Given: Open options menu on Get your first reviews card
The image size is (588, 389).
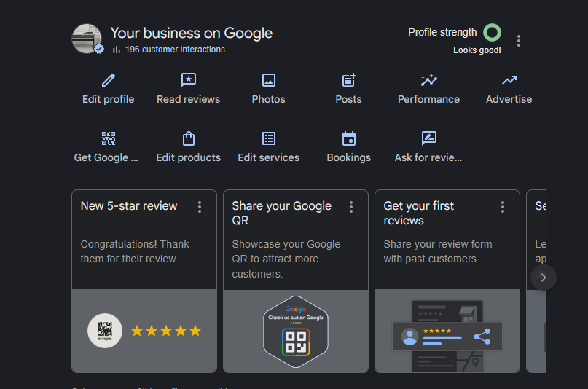Looking at the screenshot, I should pos(503,207).
